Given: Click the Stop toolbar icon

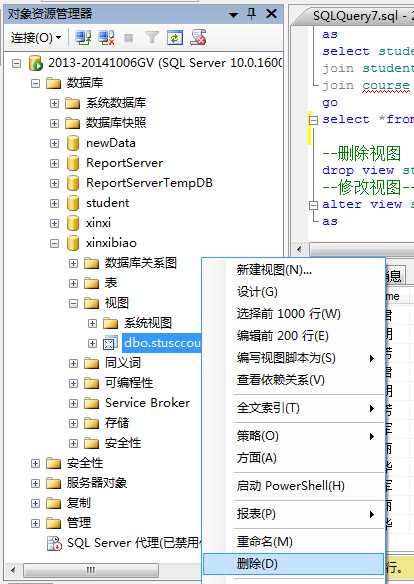Looking at the screenshot, I should coord(129,38).
